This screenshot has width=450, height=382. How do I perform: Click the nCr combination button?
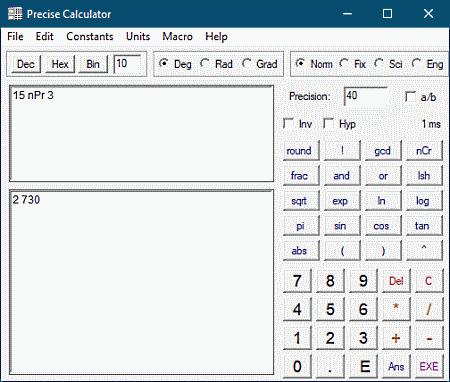point(424,151)
